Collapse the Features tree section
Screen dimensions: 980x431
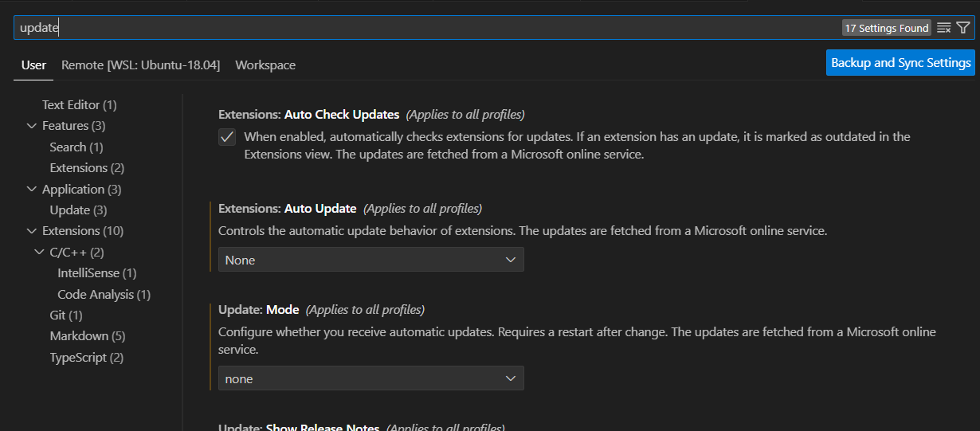point(32,126)
